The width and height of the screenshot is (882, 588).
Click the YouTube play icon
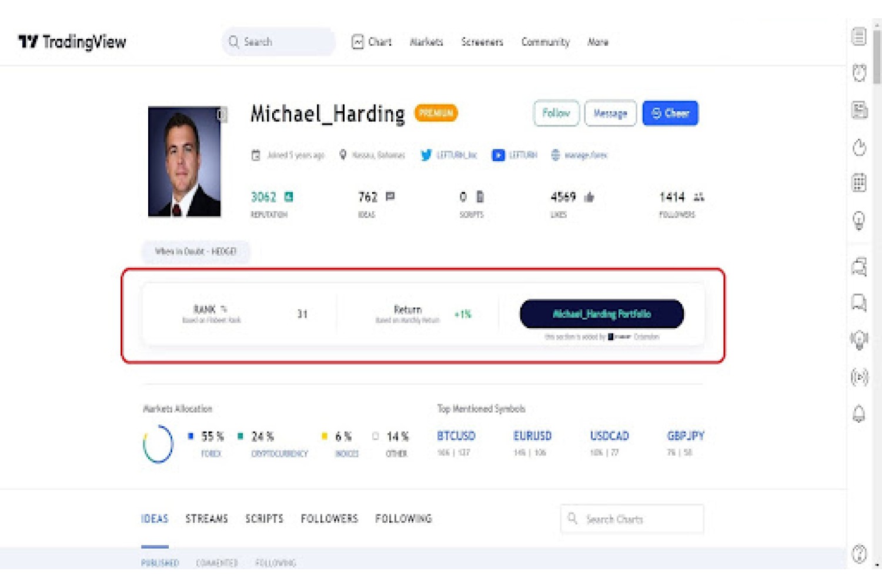click(498, 155)
